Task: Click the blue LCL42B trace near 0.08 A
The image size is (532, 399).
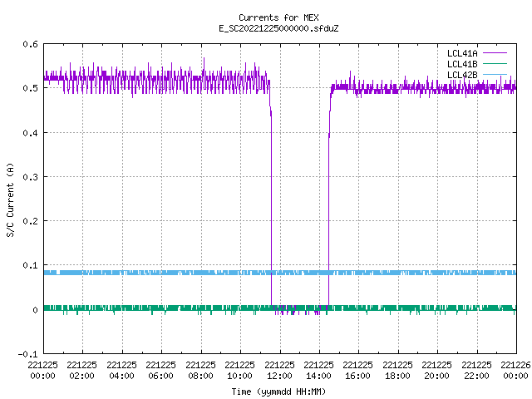Action: pos(280,273)
